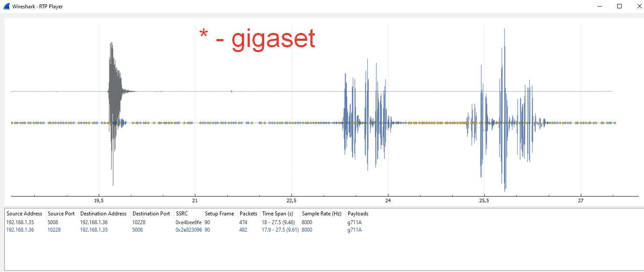Sort streams by Payloads column

[358, 214]
